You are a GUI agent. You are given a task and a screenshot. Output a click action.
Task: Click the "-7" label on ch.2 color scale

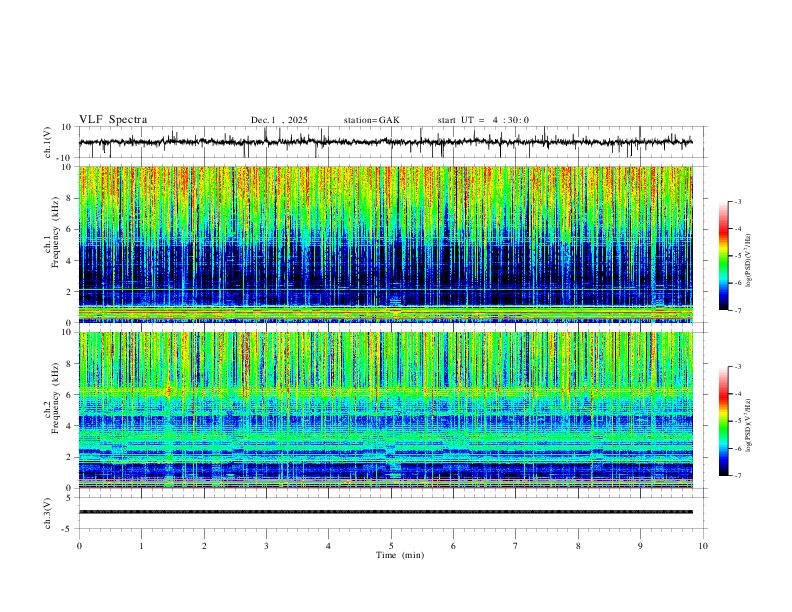[737, 476]
